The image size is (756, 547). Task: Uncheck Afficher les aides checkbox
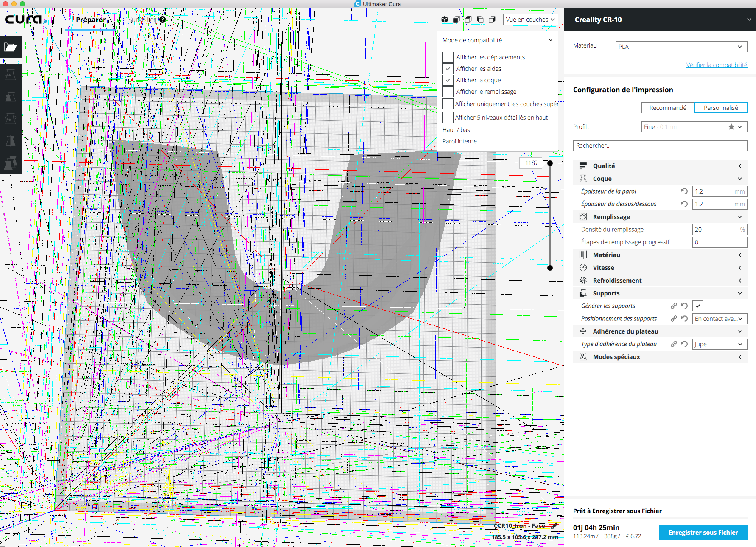(448, 69)
